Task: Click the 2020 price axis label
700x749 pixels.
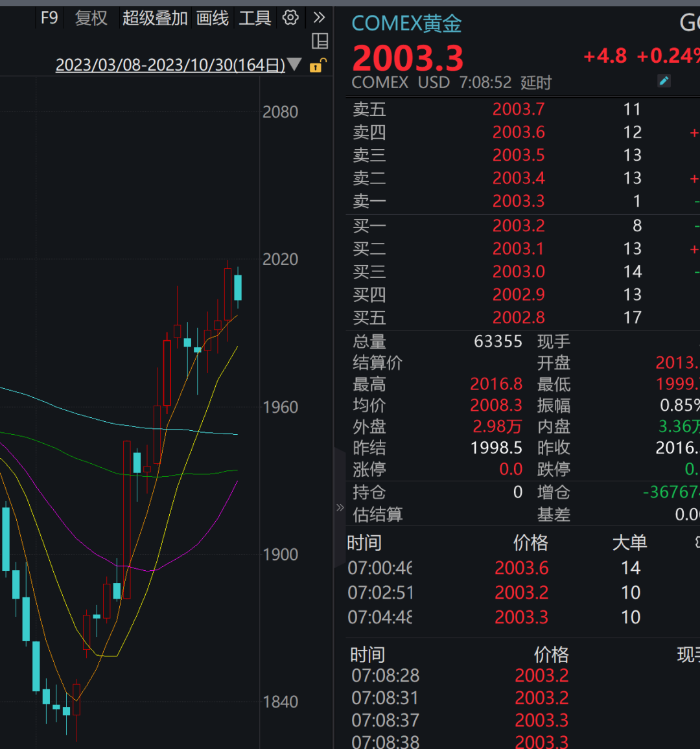Action: [x=281, y=259]
